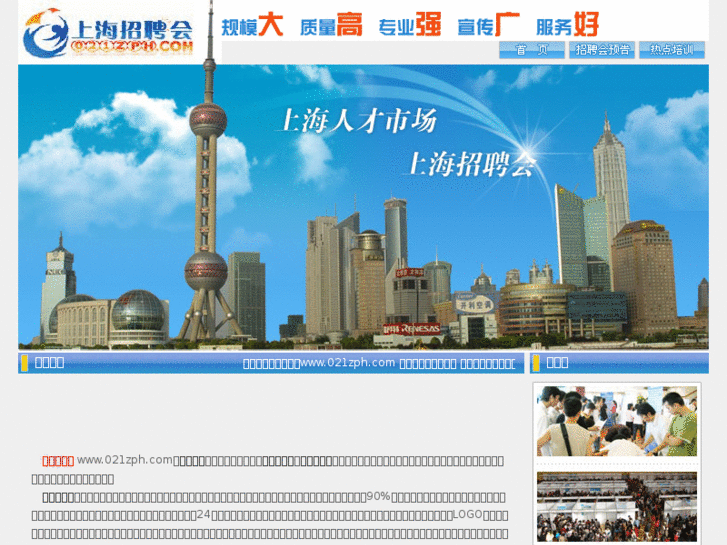Open the job fair crowd photo thumbnail

[617, 421]
